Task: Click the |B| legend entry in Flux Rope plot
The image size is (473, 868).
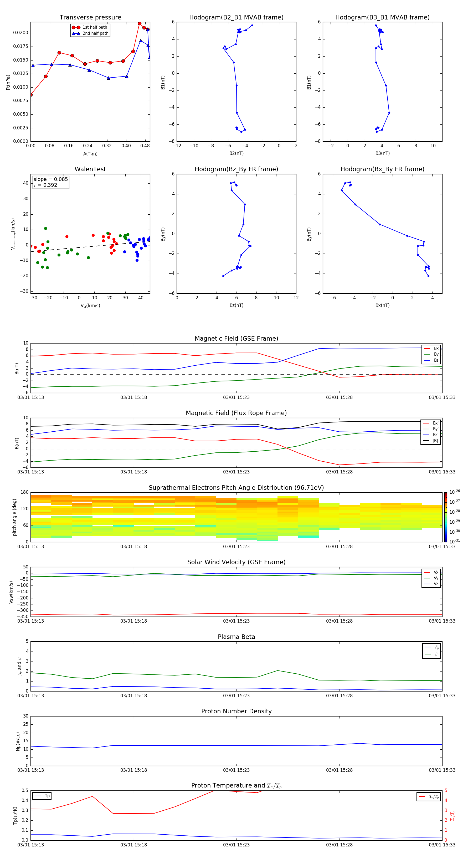Action: [x=431, y=441]
